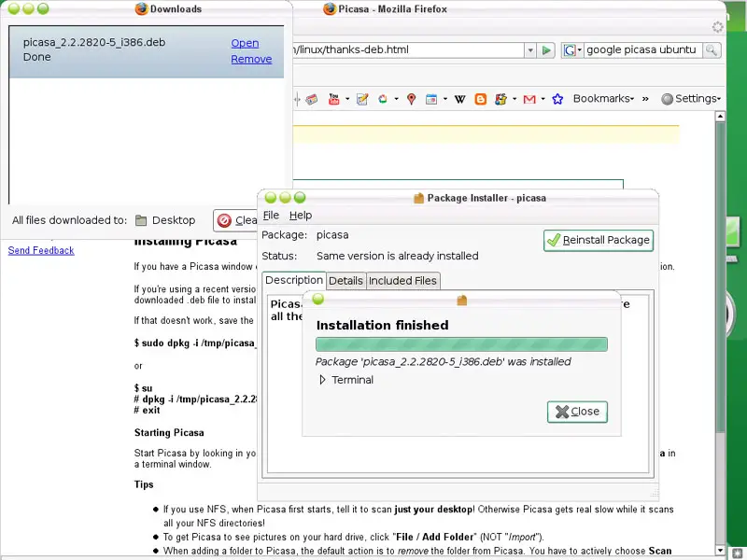Click the Firefox page vertical scrollbar
Screen dimensions: 747x560
click(x=720, y=276)
